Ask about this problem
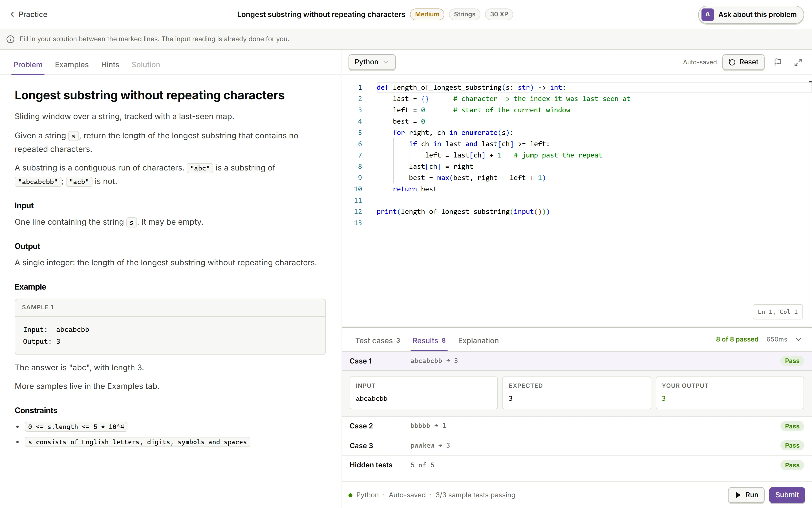812x508 pixels. (751, 14)
